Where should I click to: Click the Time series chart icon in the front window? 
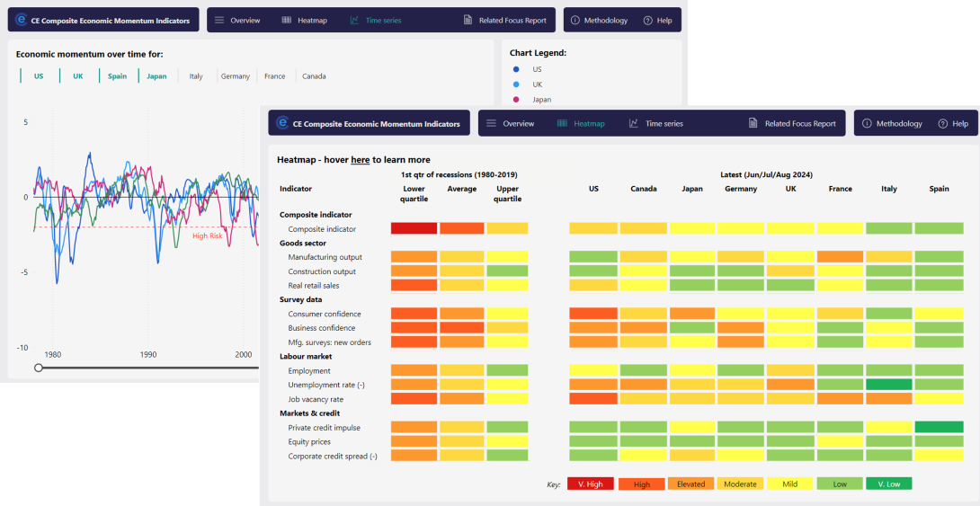634,123
